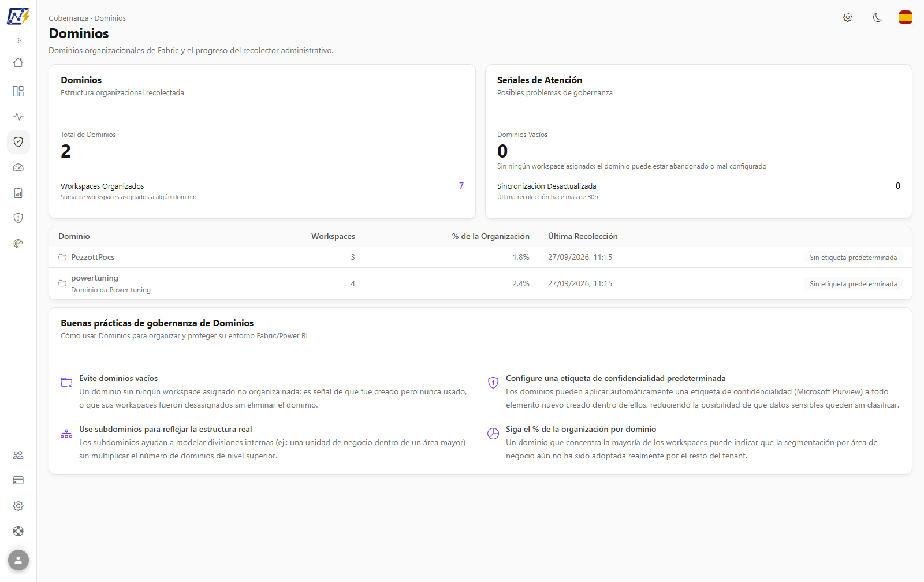The image size is (924, 582).
Task: Click the 'Evite dominios vacíos' folder icon
Action: [x=66, y=383]
